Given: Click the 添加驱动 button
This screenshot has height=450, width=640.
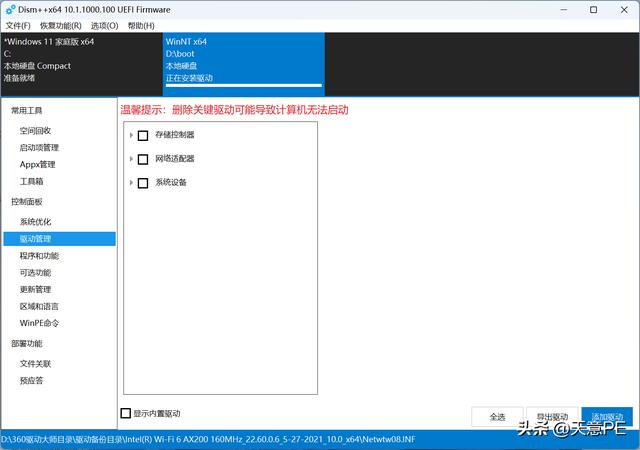Looking at the screenshot, I should (607, 417).
